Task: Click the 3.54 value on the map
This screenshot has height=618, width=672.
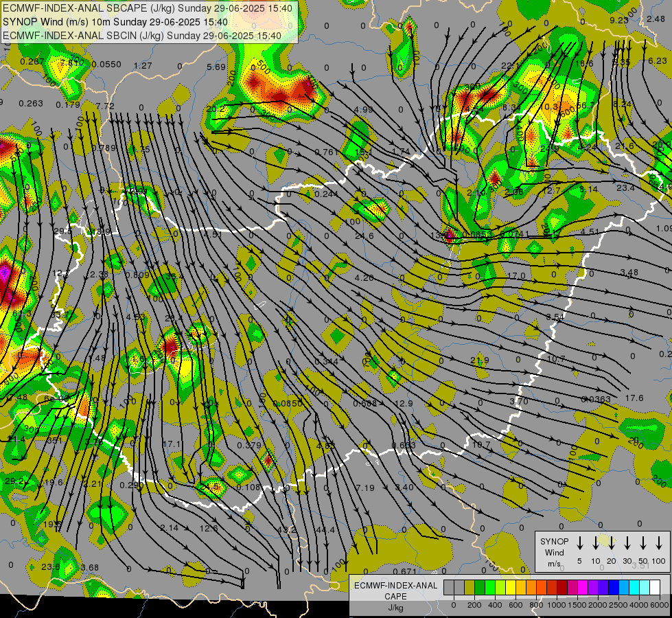Action: [555, 317]
